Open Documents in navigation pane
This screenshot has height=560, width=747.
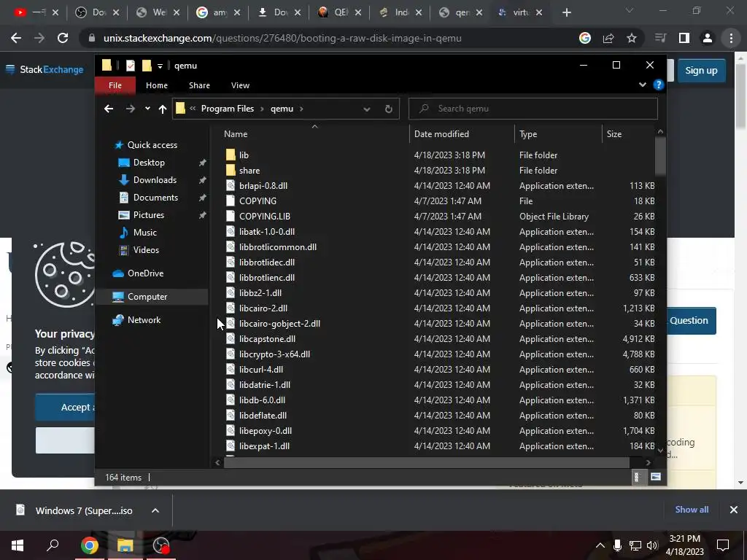tap(155, 198)
